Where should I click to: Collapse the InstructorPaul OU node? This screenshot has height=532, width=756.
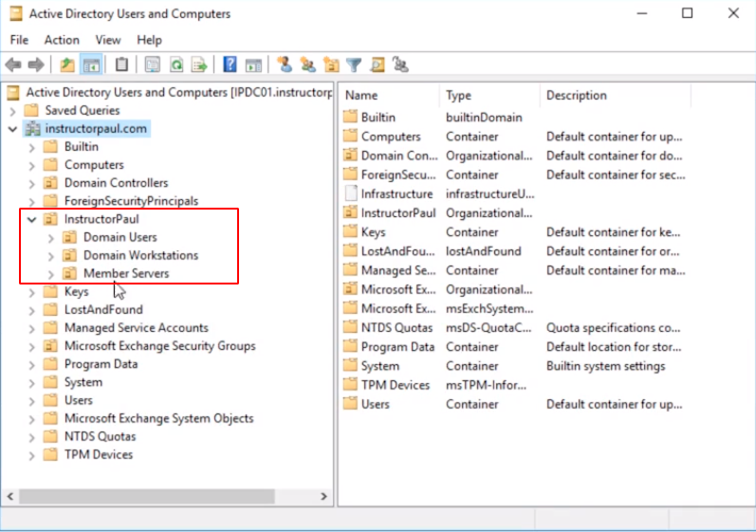32,219
